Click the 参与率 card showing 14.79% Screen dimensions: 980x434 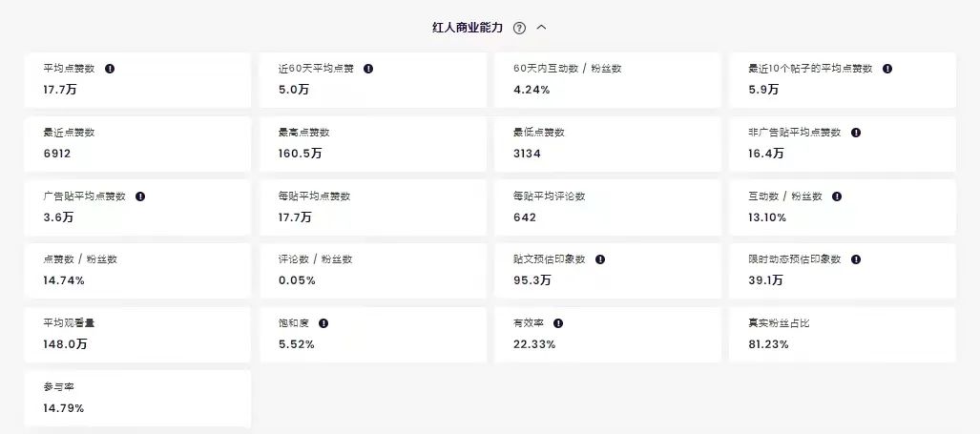click(137, 399)
